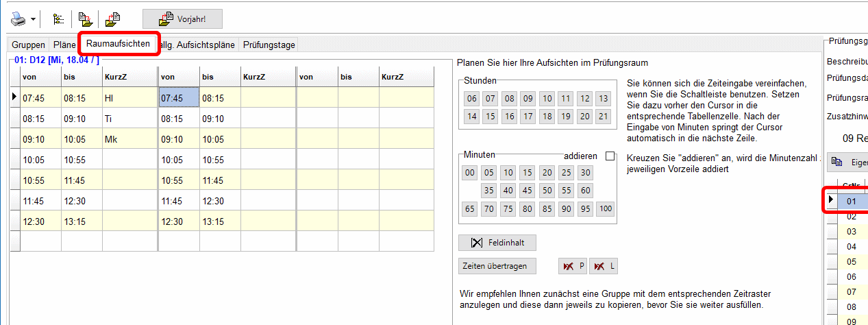This screenshot has height=325, width=868.
Task: Select the highlighted 07:45 von cell
Action: point(179,98)
